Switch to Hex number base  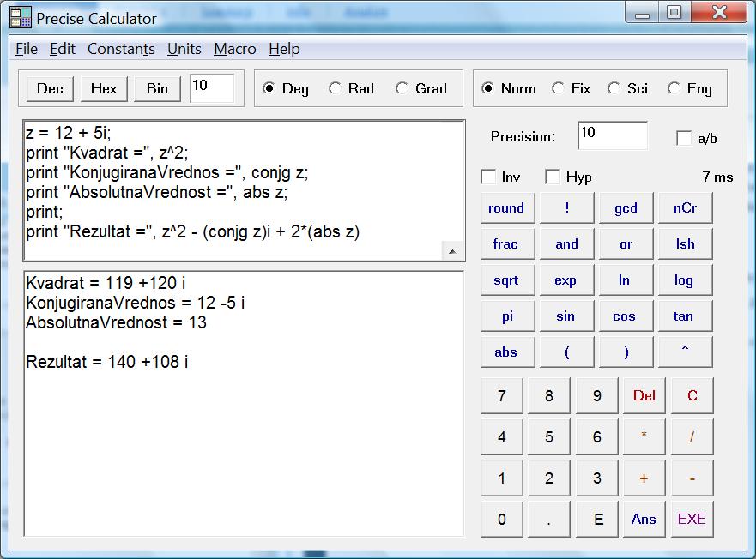click(x=104, y=88)
